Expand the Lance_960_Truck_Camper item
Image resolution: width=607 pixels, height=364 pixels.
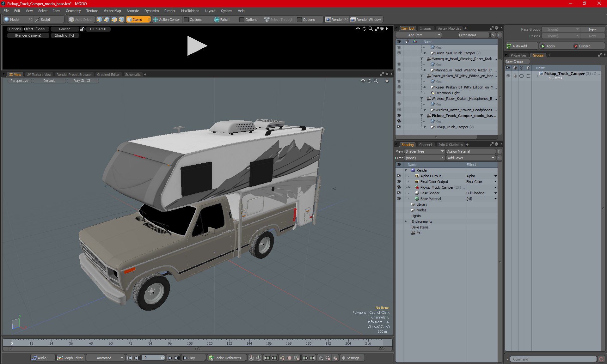pyautogui.click(x=425, y=53)
